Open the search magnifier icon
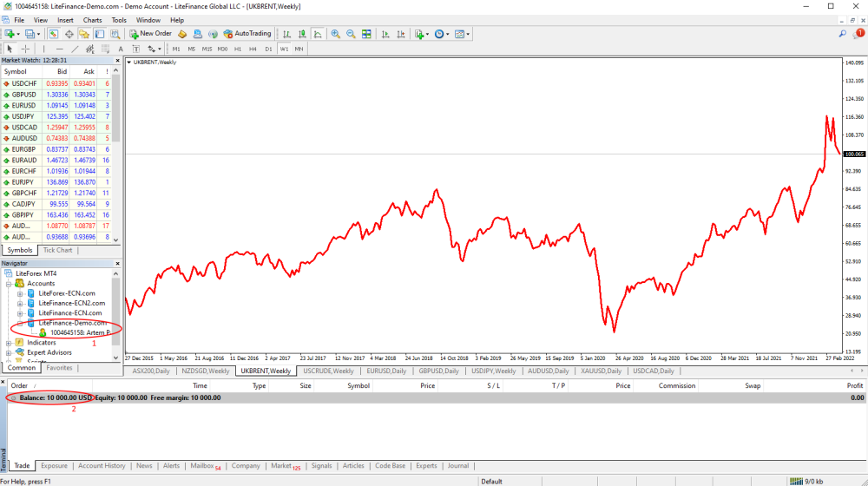868x486 pixels. 843,34
